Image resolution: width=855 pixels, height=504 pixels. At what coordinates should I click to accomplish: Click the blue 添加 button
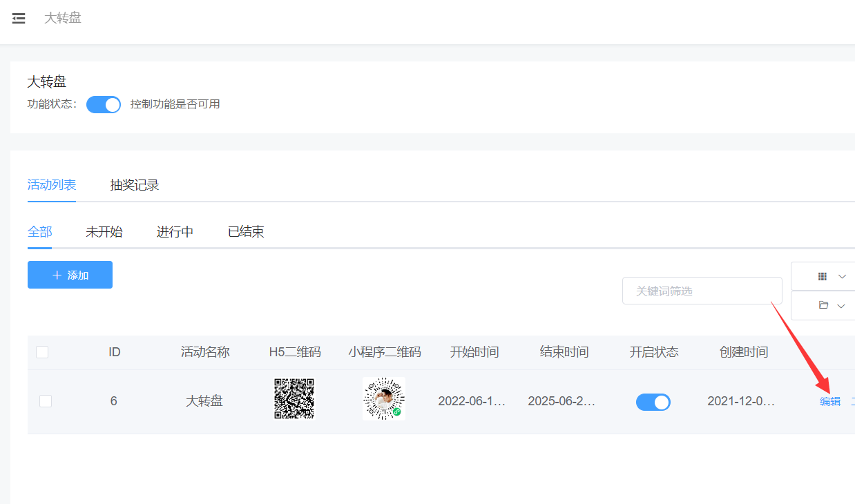click(x=70, y=275)
